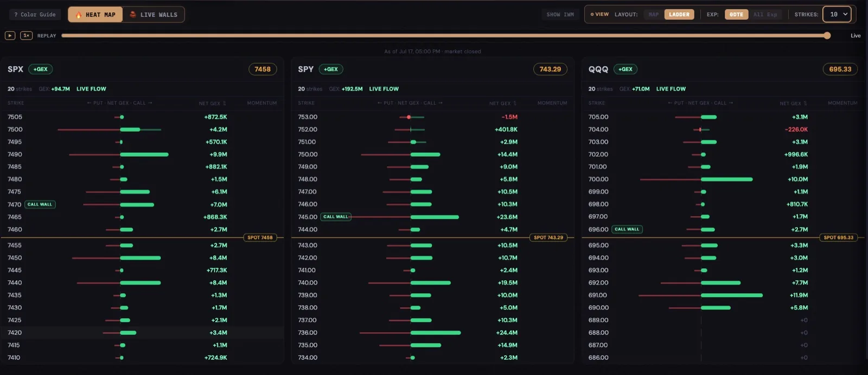Click the Call Wall tag at SPY 745.00
This screenshot has height=375, width=868.
tap(336, 217)
